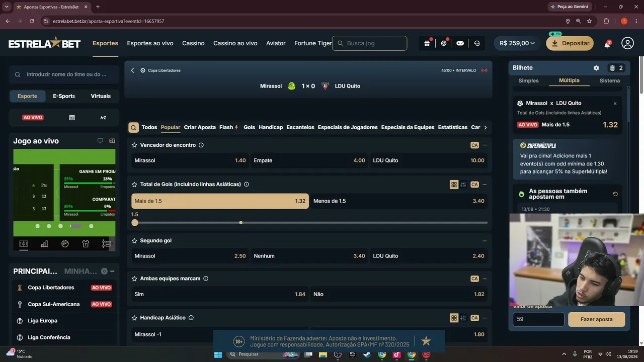Click the goals line slider handle at 1.5
The width and height of the screenshot is (644, 362).
[135, 223]
